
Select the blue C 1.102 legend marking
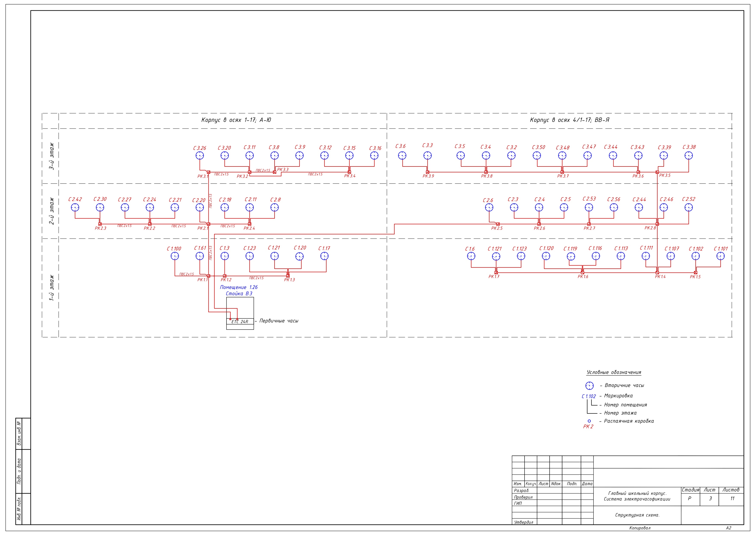click(x=588, y=396)
